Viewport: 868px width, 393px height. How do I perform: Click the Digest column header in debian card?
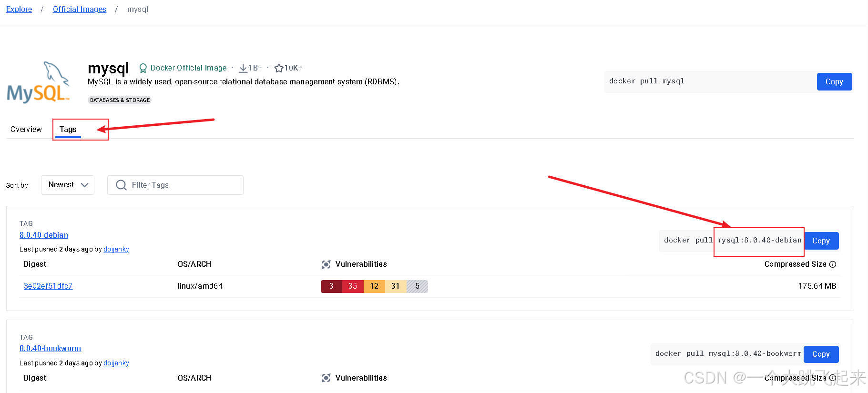[35, 264]
